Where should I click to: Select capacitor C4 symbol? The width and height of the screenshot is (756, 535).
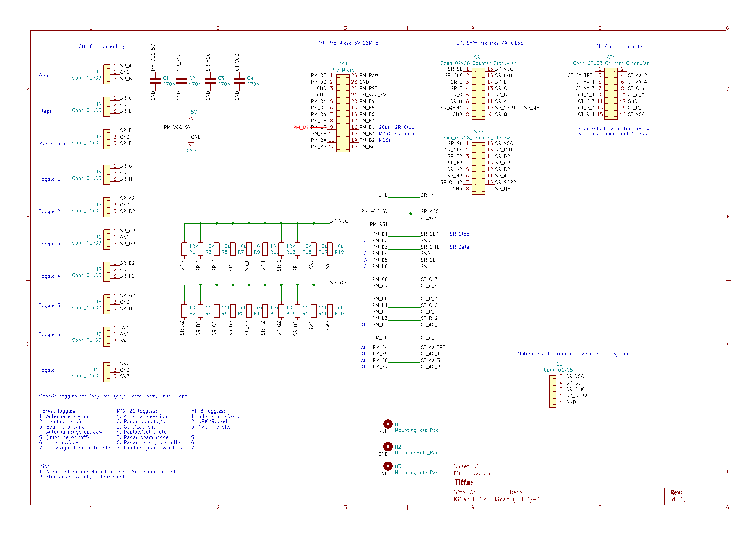point(239,81)
